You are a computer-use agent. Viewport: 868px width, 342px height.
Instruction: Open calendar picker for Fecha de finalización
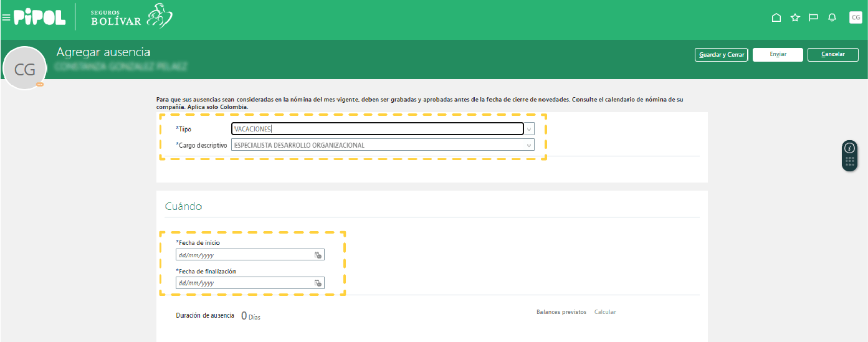pyautogui.click(x=318, y=283)
